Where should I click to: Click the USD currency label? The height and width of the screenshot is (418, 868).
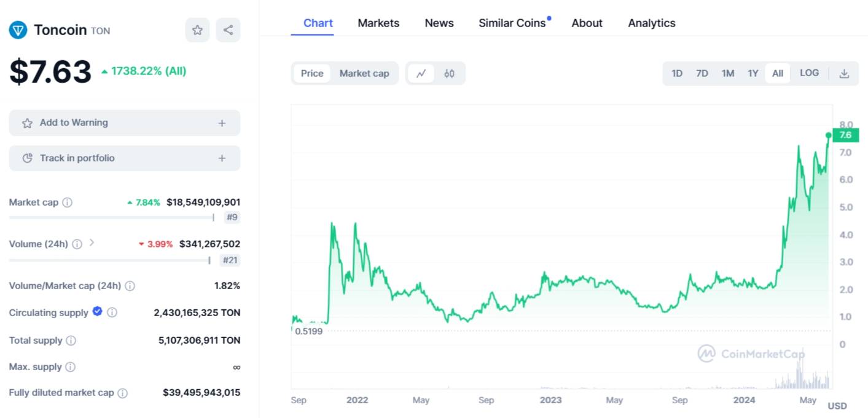tap(837, 406)
